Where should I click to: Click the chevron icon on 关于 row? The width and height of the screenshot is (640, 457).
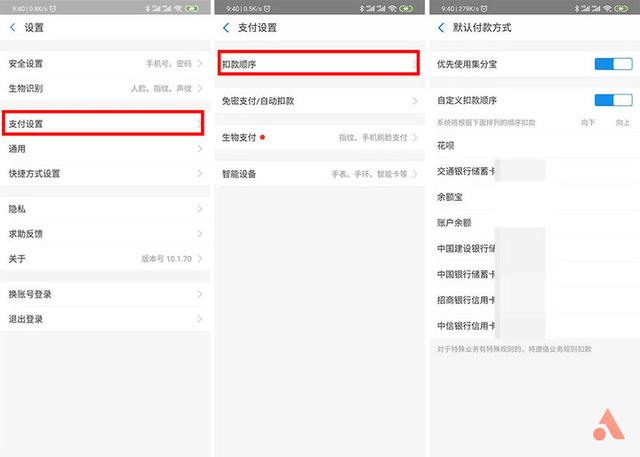tap(200, 258)
